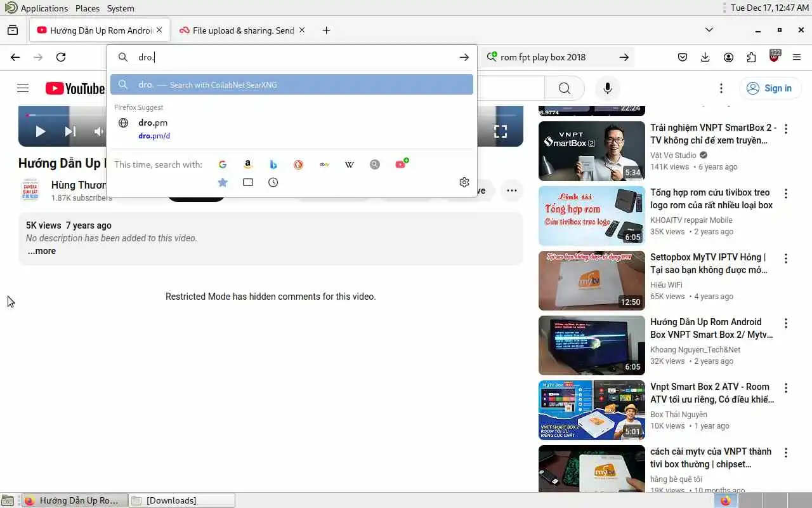812x508 pixels.
Task: Click the rom fpt play box 2018 search field
Action: click(556, 57)
